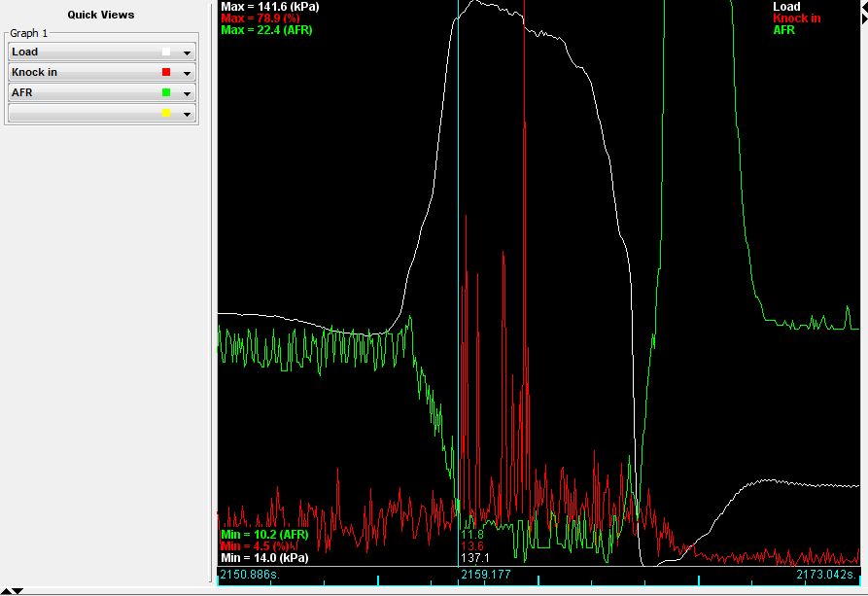Click the white Load color swatch
The width and height of the screenshot is (868, 596).
click(166, 52)
